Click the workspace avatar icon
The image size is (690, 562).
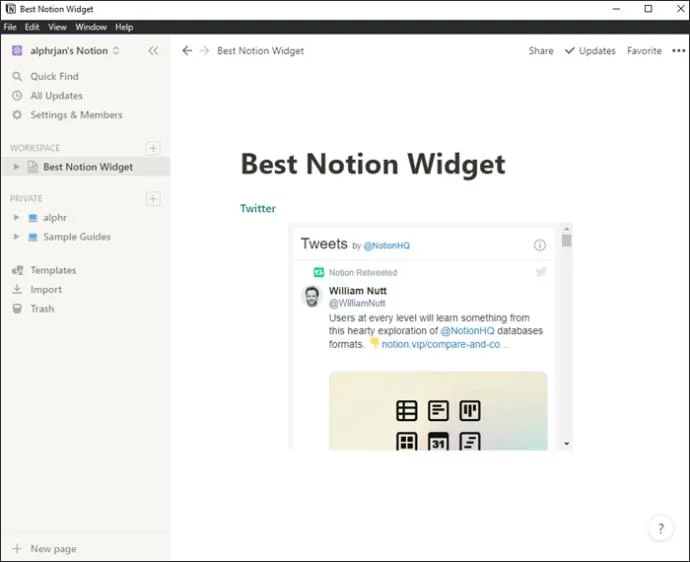click(17, 51)
